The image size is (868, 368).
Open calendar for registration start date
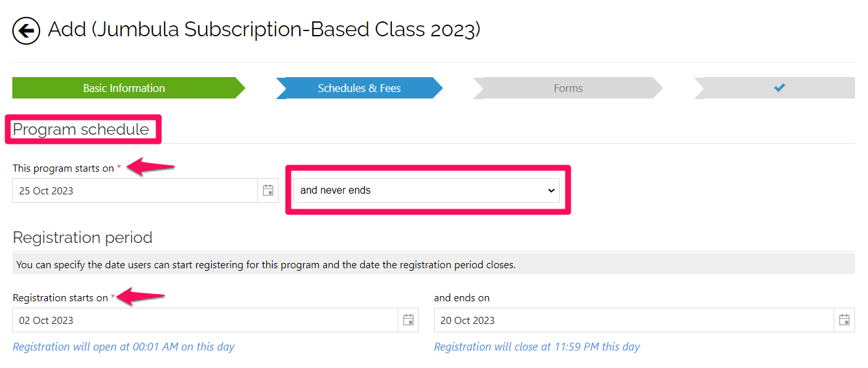coord(408,320)
